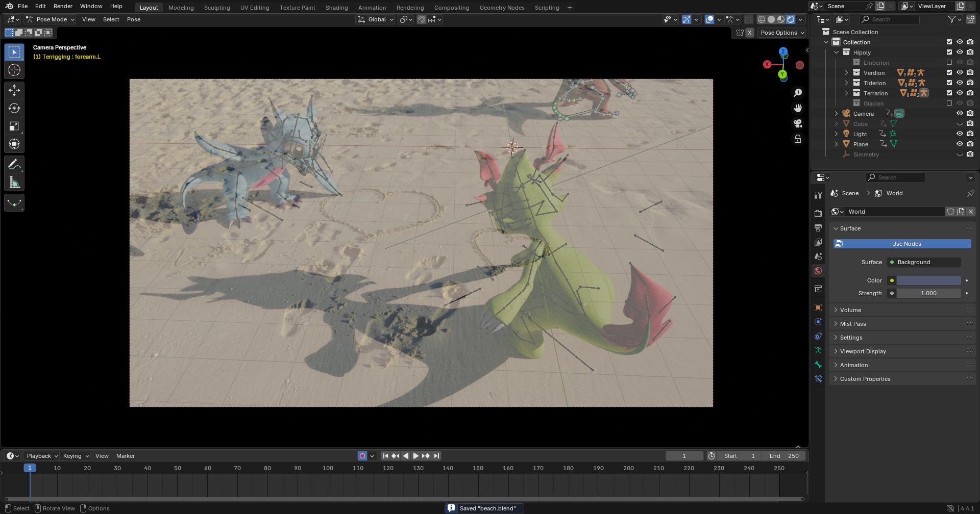Uncheck the Hipoly collection checkbox
Image resolution: width=980 pixels, height=514 pixels.
949,53
